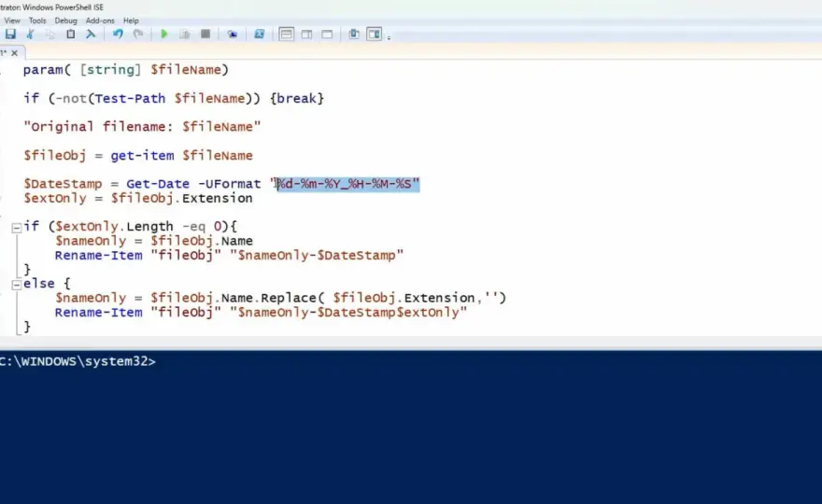This screenshot has height=504, width=822.
Task: Click the Copy icon in toolbar
Action: 50,34
